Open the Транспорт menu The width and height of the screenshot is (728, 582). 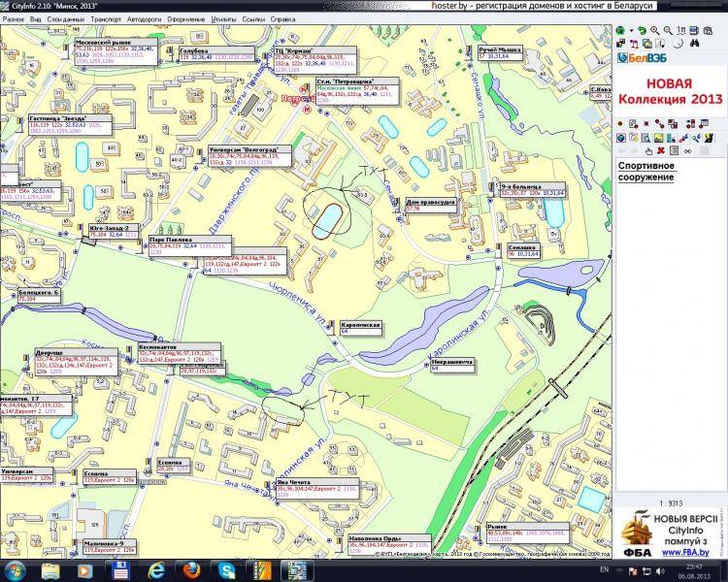(x=105, y=18)
